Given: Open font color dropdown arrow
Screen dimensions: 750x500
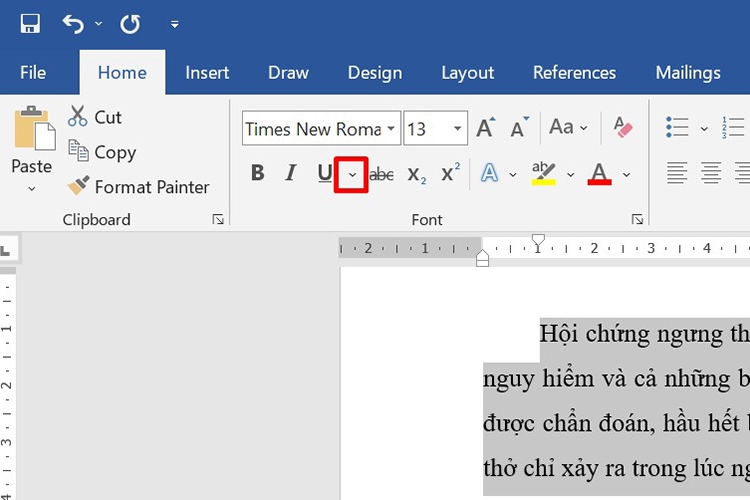Looking at the screenshot, I should pos(626,175).
